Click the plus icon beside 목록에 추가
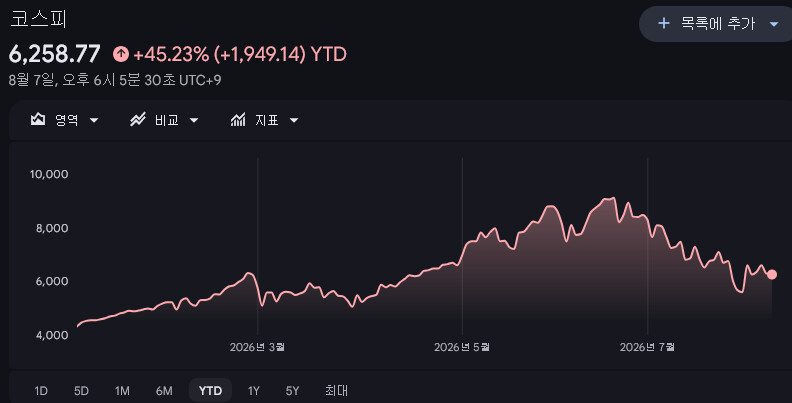Viewport: 792px width, 403px height. coord(664,23)
